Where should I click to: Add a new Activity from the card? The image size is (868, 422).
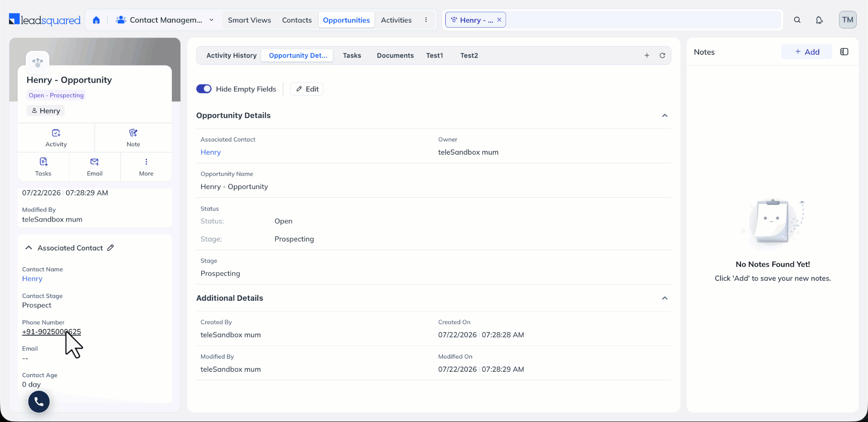pyautogui.click(x=56, y=138)
